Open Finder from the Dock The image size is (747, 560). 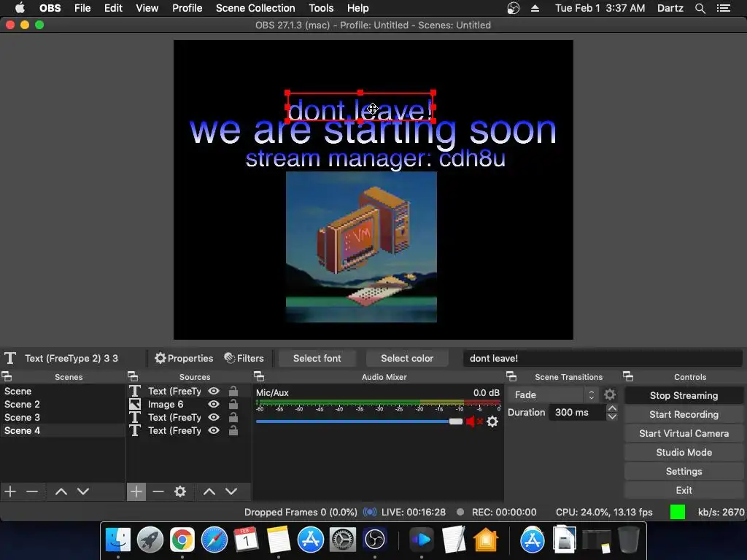[117, 540]
